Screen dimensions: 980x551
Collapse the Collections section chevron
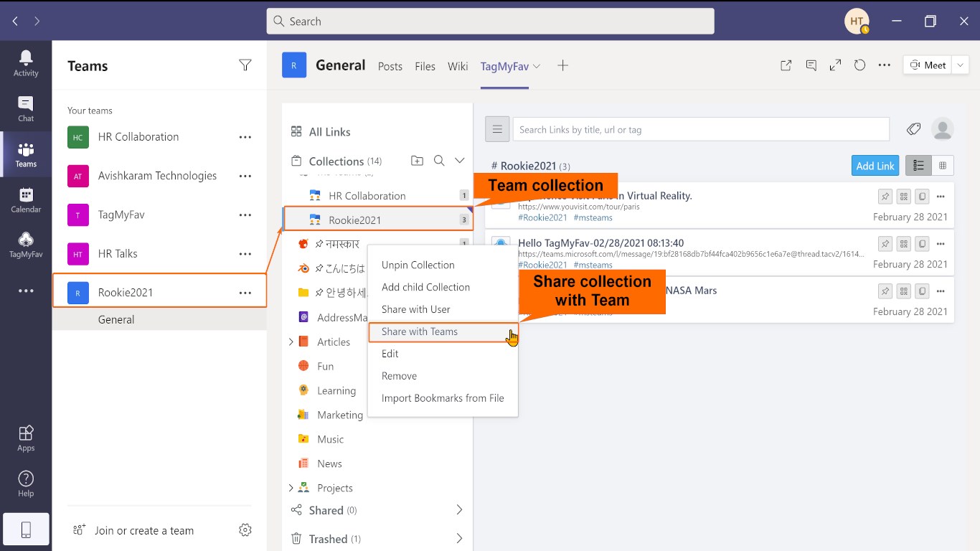tap(460, 161)
